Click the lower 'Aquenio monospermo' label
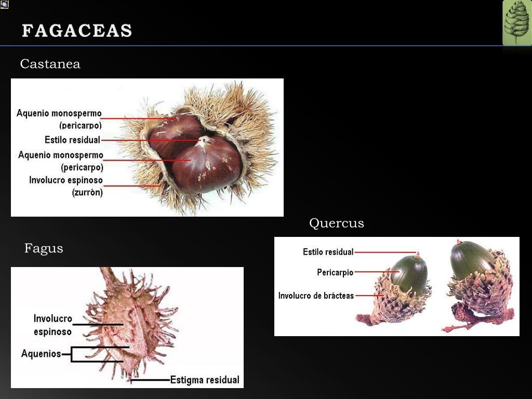The height and width of the screenshot is (399, 532). click(61, 161)
